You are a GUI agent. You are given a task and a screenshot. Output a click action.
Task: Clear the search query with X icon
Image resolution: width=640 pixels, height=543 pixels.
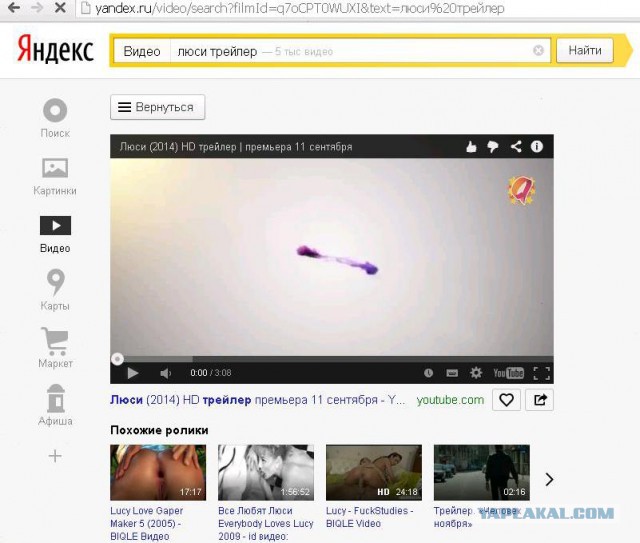(538, 51)
